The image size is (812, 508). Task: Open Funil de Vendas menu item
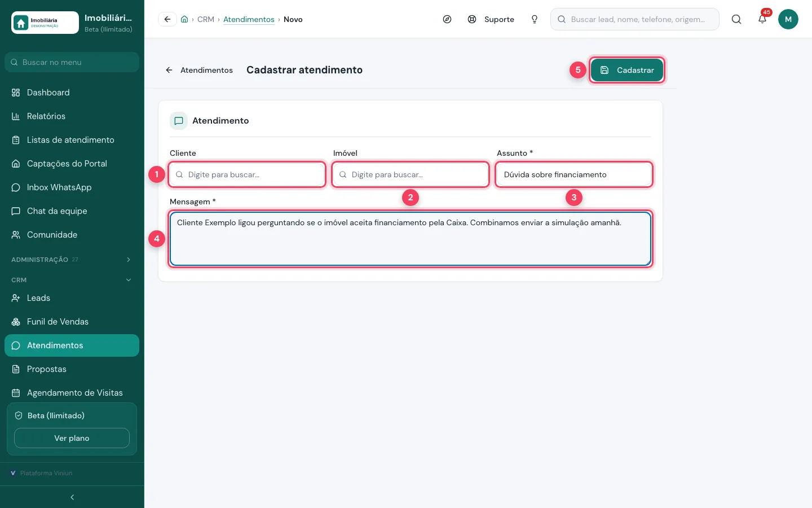coord(72,322)
